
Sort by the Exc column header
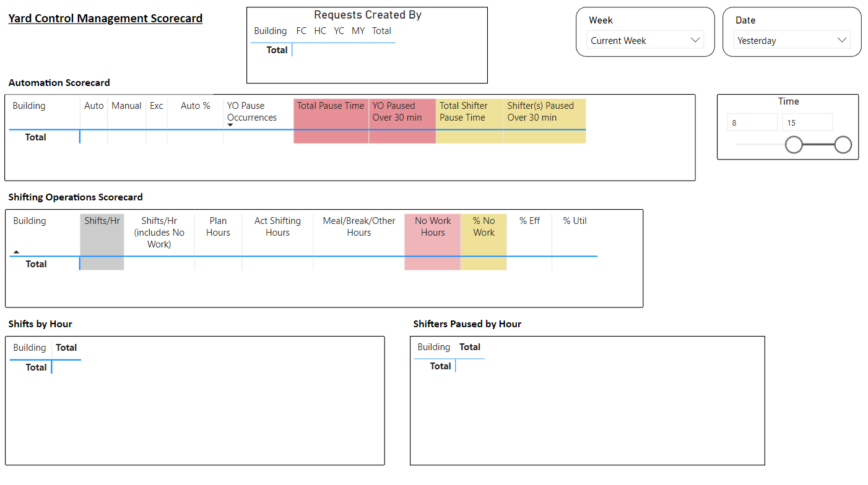[x=157, y=106]
